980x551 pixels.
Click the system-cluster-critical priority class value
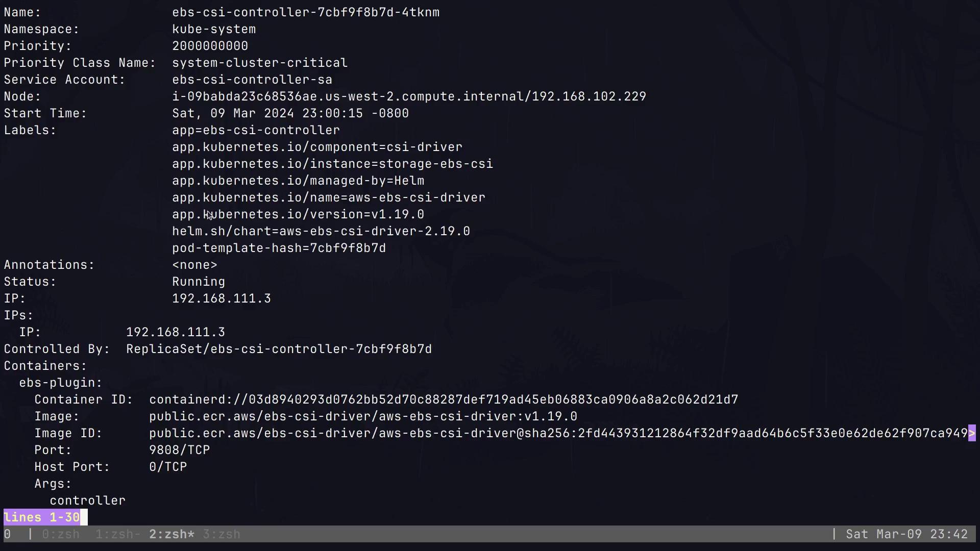259,63
